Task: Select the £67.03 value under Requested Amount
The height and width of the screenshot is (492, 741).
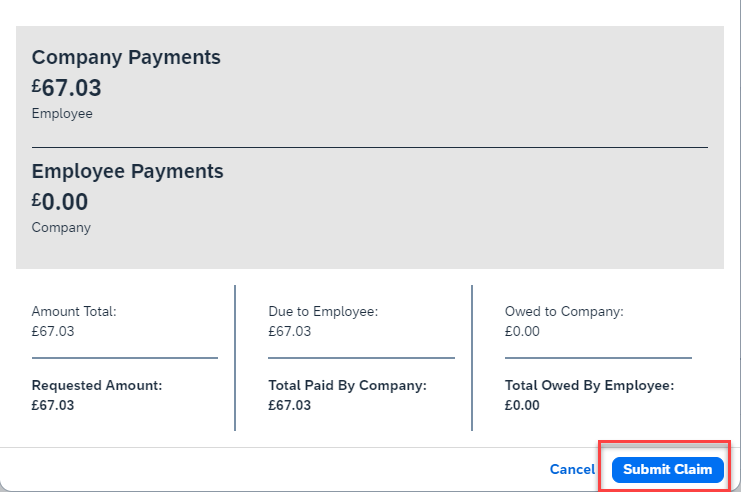Action: click(x=53, y=405)
